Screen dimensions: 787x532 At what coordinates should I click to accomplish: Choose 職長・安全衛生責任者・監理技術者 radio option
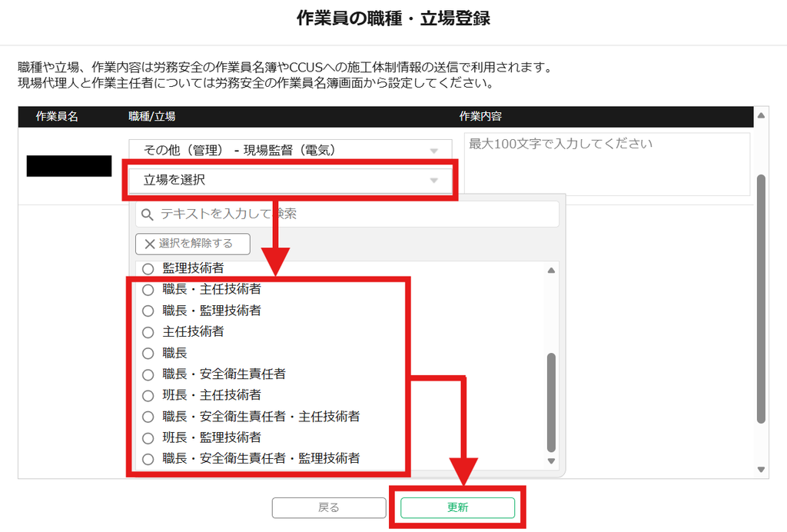pos(148,459)
